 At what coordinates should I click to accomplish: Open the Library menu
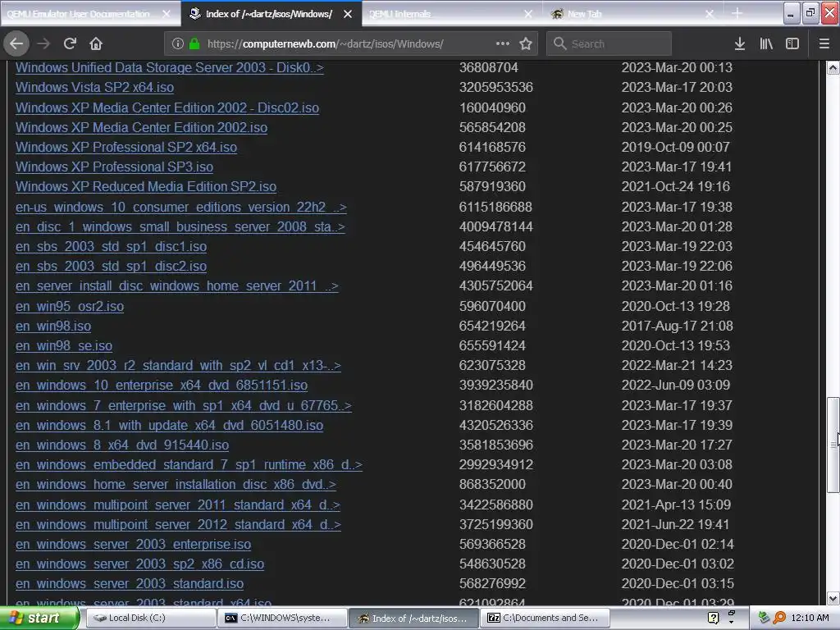point(766,44)
